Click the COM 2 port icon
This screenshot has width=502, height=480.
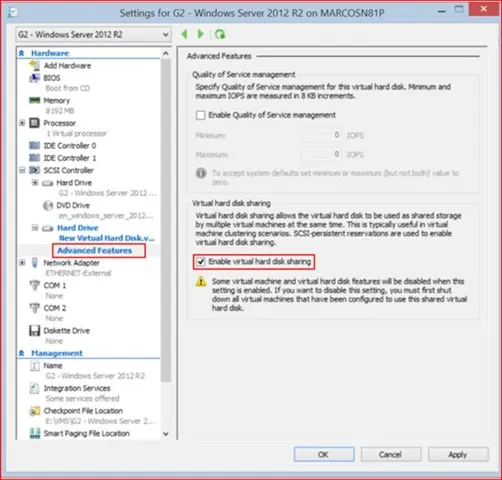coord(34,308)
